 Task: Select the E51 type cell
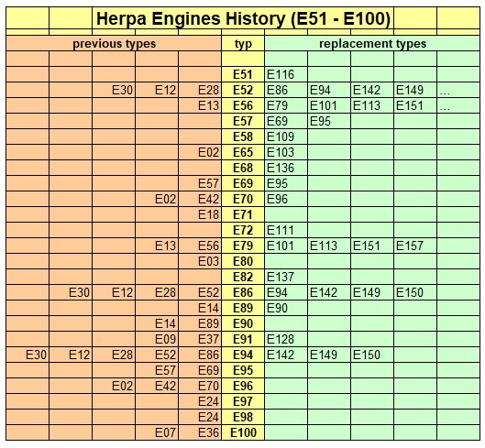(243, 74)
